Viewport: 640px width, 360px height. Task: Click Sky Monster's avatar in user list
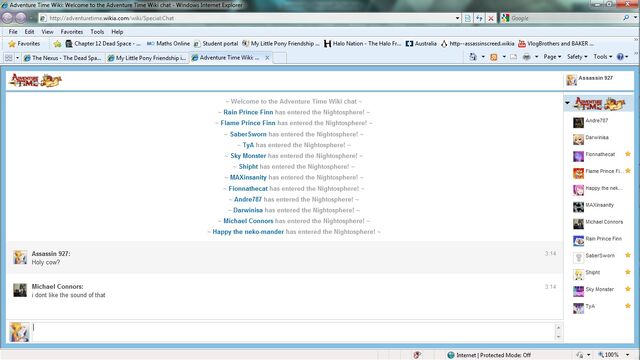[x=578, y=291]
